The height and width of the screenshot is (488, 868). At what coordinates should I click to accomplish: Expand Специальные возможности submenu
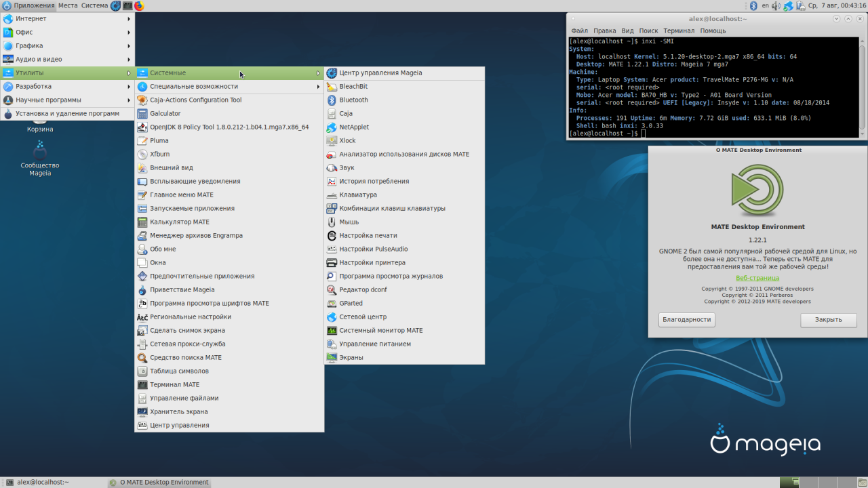229,86
